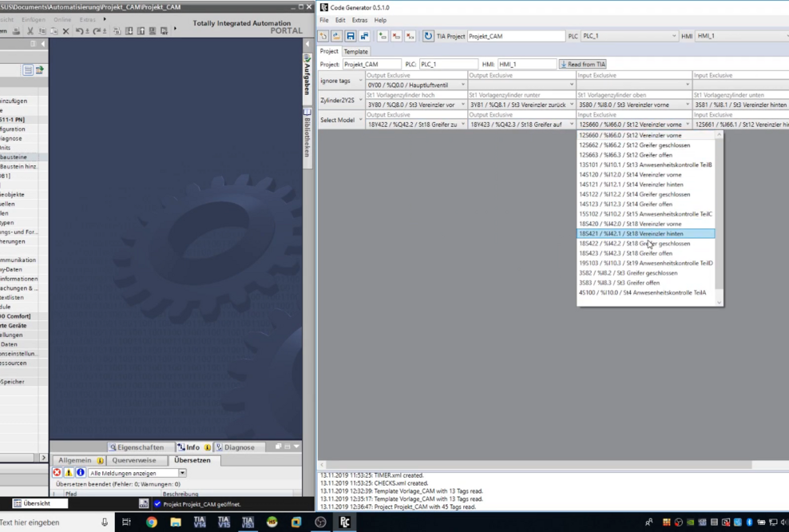Click the horizontal scrollbar below the grid

click(535, 465)
